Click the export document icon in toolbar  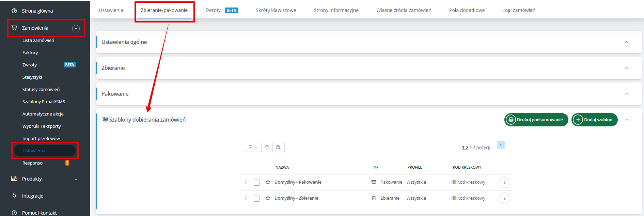(278, 148)
